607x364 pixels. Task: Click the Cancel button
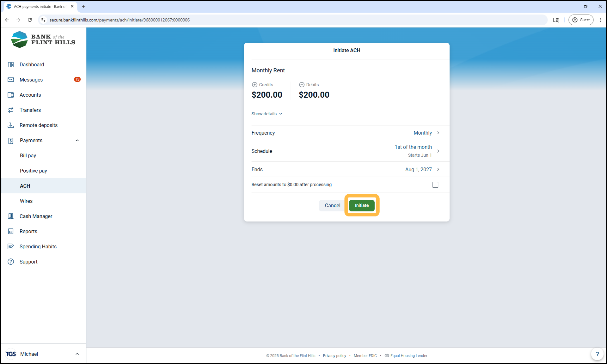[332, 205]
